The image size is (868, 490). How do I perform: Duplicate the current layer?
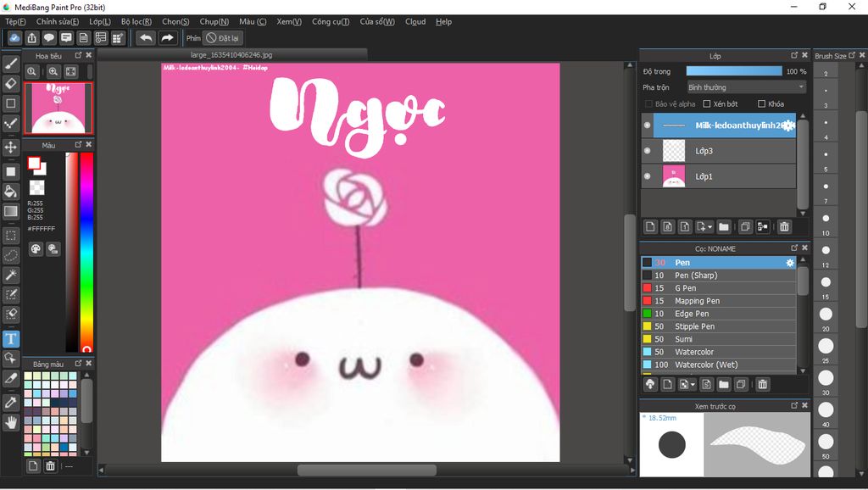coord(745,226)
